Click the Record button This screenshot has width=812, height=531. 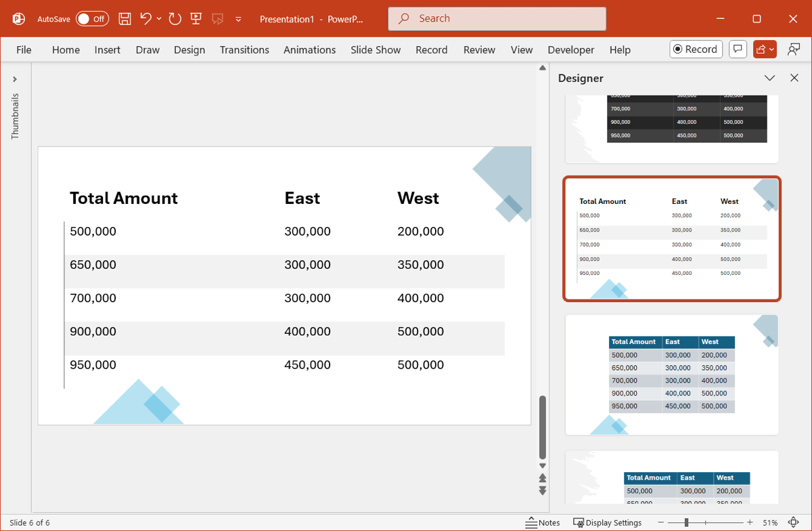(x=696, y=49)
